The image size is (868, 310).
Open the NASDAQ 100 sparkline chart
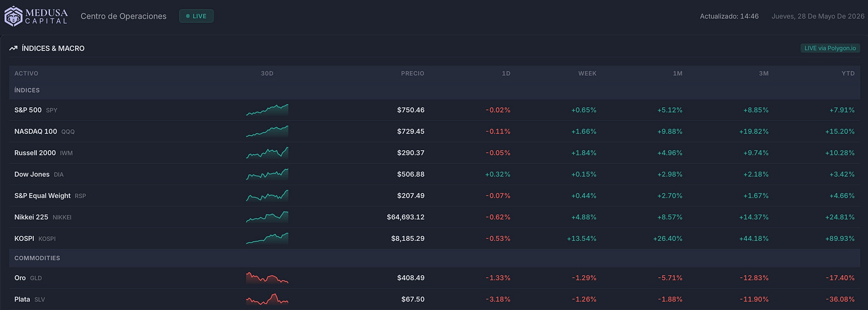point(267,131)
